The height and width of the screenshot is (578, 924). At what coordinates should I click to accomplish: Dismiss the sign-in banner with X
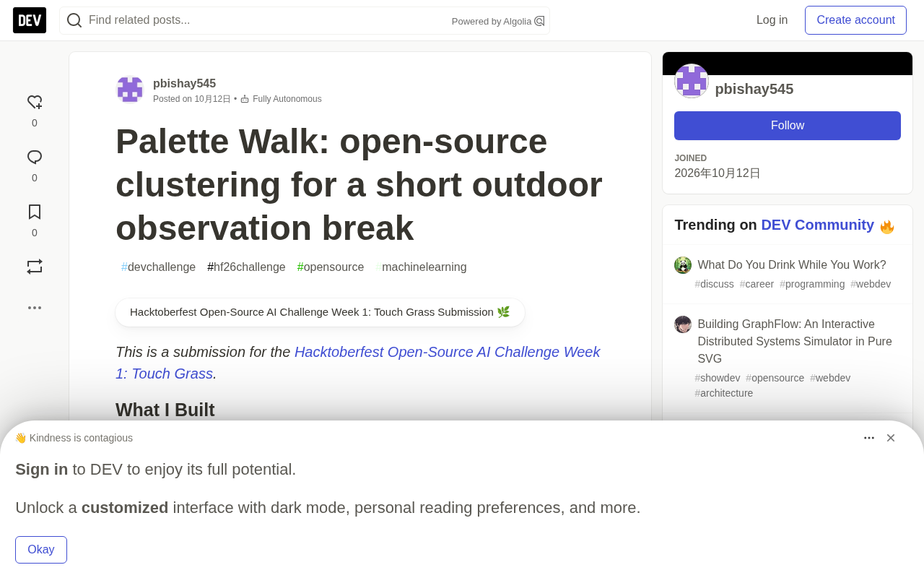[x=891, y=438]
